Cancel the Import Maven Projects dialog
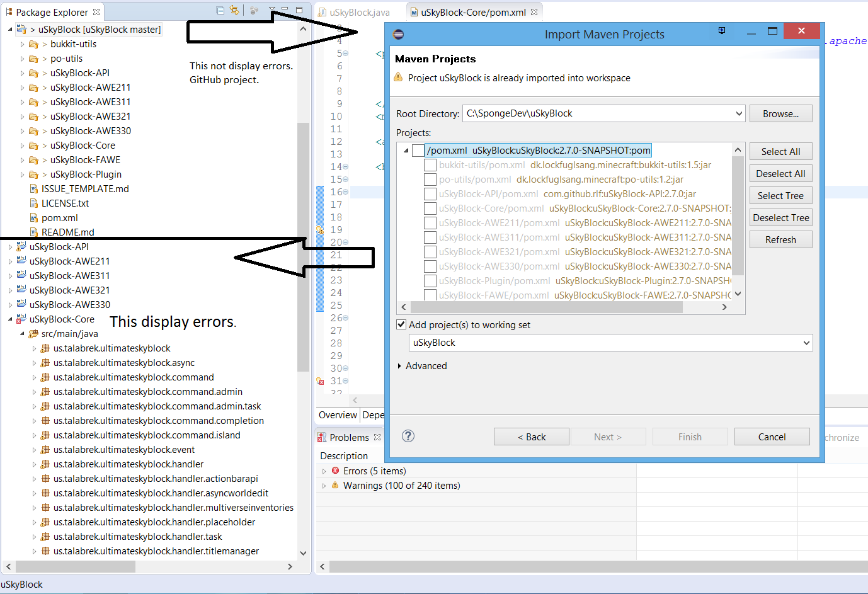 point(772,437)
